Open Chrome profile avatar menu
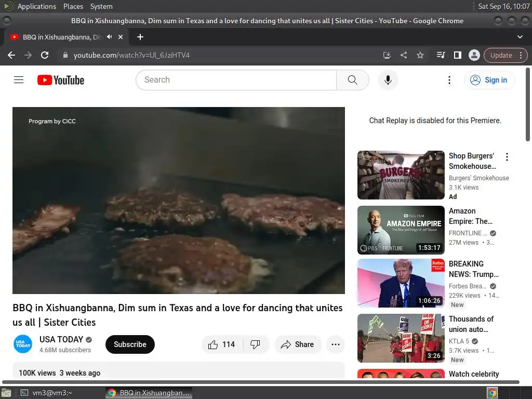Image resolution: width=532 pixels, height=399 pixels. pyautogui.click(x=474, y=55)
